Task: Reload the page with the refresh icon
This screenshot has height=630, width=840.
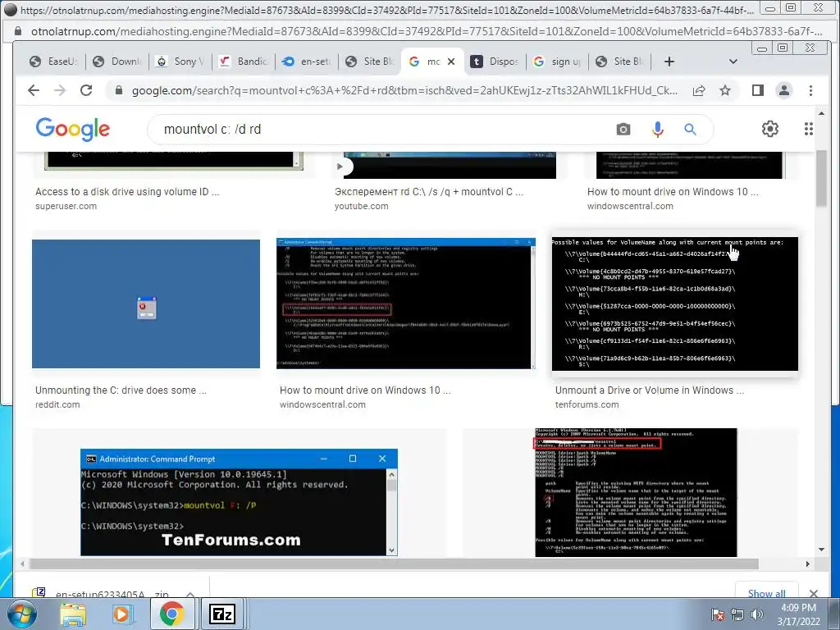Action: point(86,90)
